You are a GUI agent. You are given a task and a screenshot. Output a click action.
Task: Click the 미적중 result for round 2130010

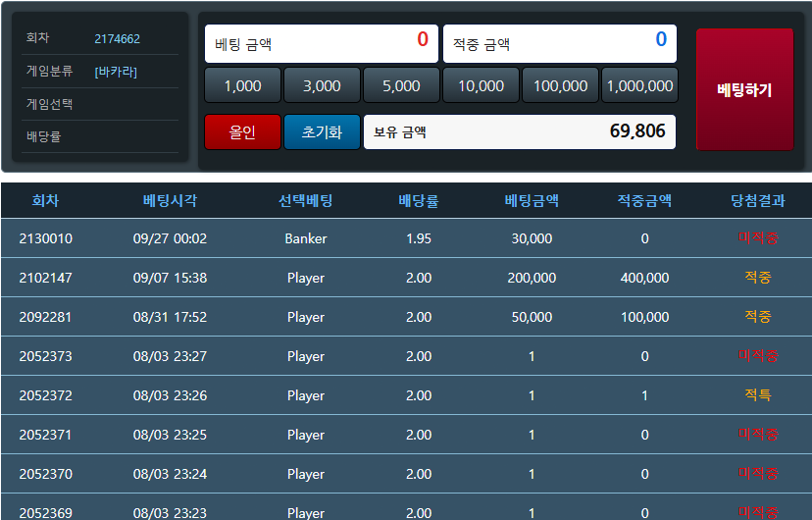(758, 238)
